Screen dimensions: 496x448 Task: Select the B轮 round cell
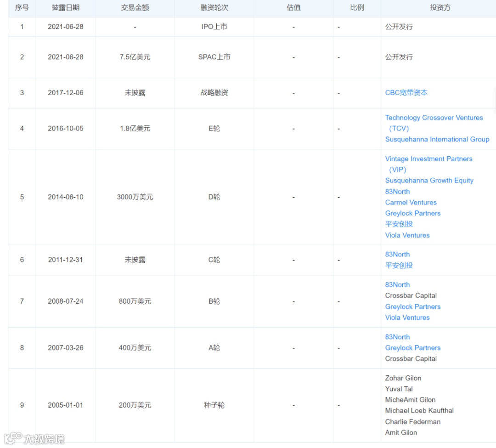pyautogui.click(x=214, y=301)
